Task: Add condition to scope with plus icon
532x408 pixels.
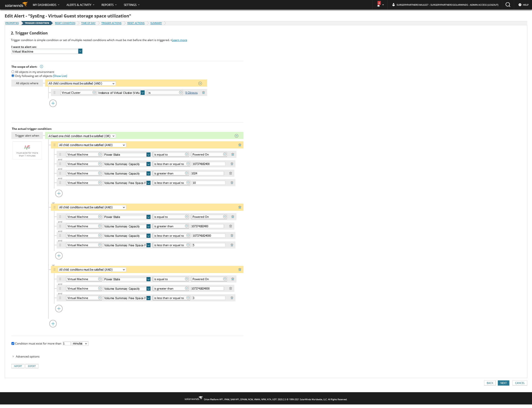Action: pyautogui.click(x=53, y=103)
